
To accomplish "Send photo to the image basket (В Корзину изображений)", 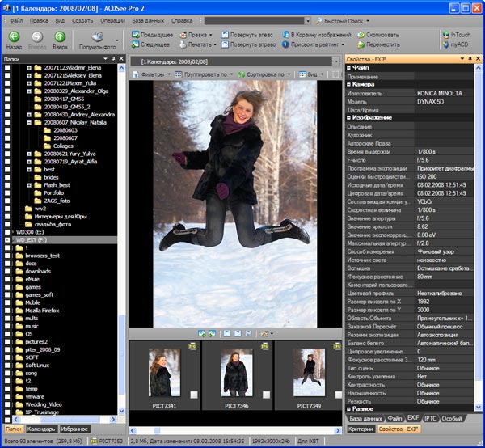I will (x=311, y=35).
